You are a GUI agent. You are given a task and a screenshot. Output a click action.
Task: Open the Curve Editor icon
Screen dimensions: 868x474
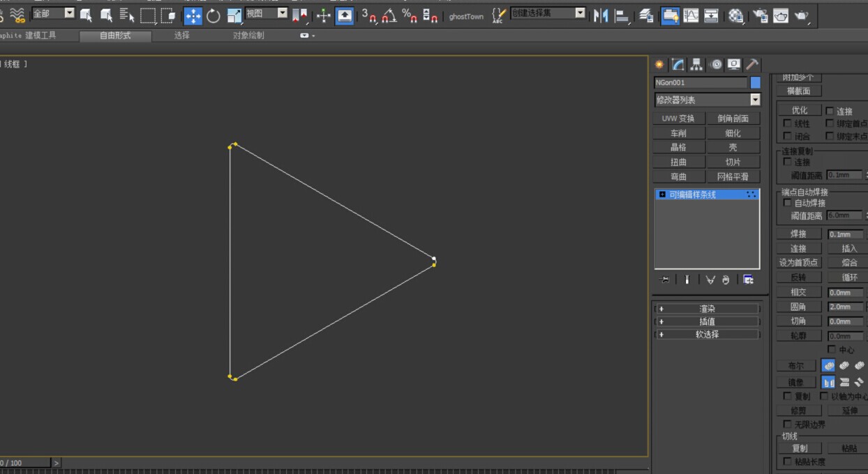[691, 15]
